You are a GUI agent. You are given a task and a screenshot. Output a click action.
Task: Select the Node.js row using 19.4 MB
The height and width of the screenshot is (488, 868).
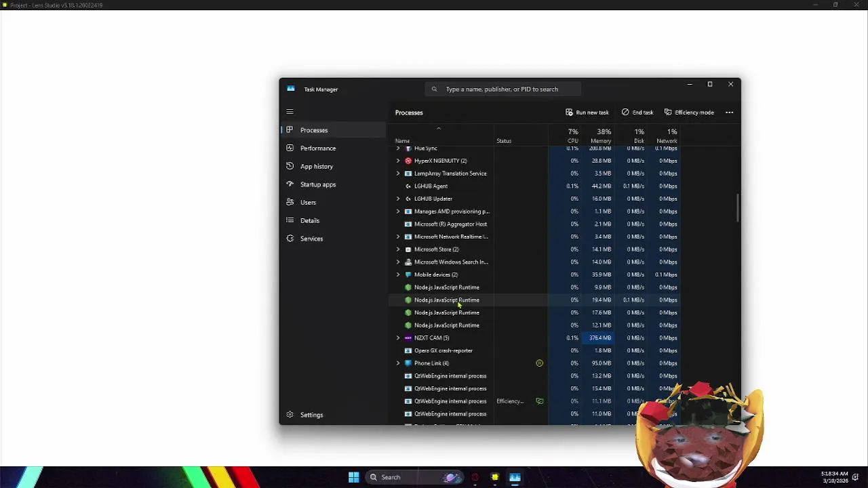tap(536, 300)
